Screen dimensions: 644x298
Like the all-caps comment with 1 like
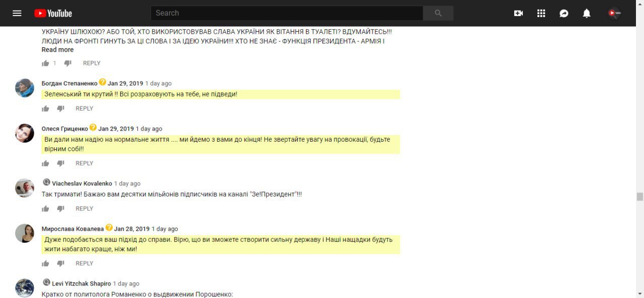point(45,63)
